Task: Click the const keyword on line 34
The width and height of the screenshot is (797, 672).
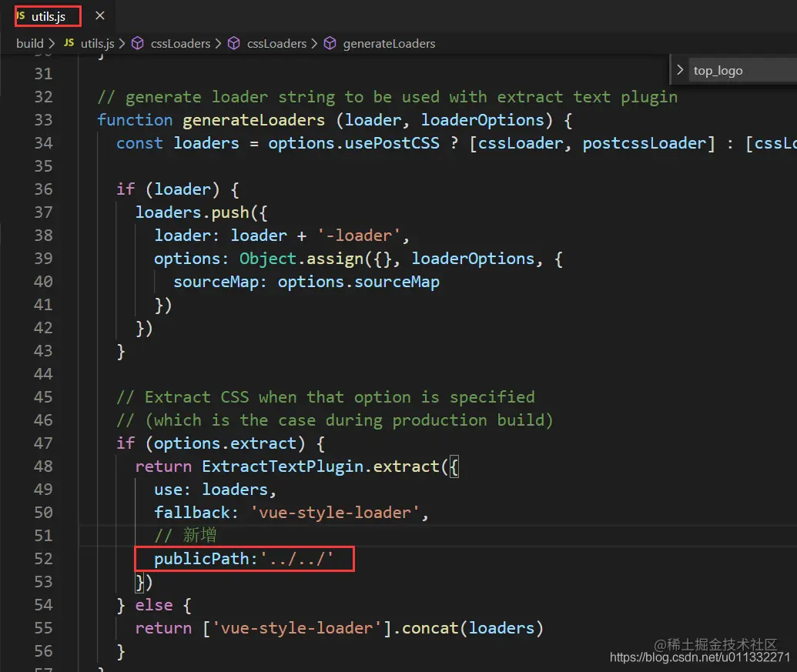Action: pos(139,143)
